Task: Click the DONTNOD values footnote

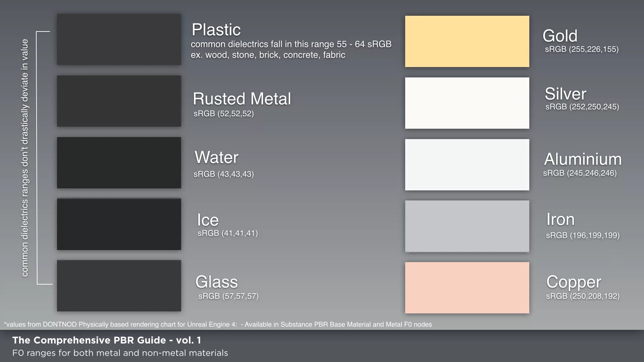Action: (218, 324)
